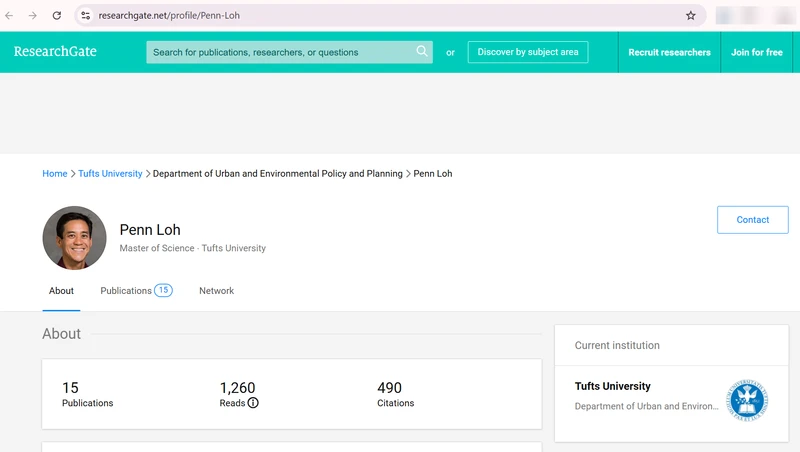
Task: Click Penn Loh name heading
Action: pos(150,230)
